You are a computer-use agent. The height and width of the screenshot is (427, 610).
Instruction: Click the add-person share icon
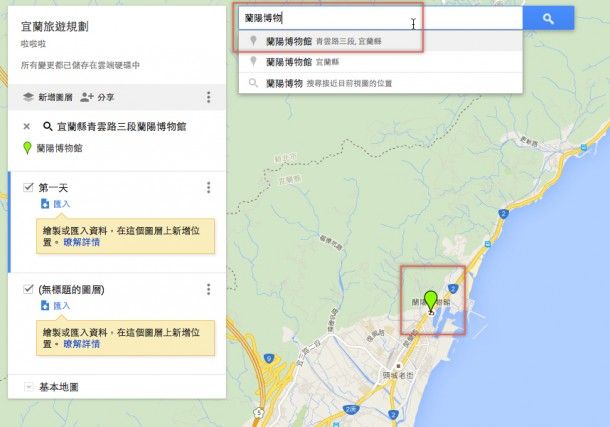86,97
